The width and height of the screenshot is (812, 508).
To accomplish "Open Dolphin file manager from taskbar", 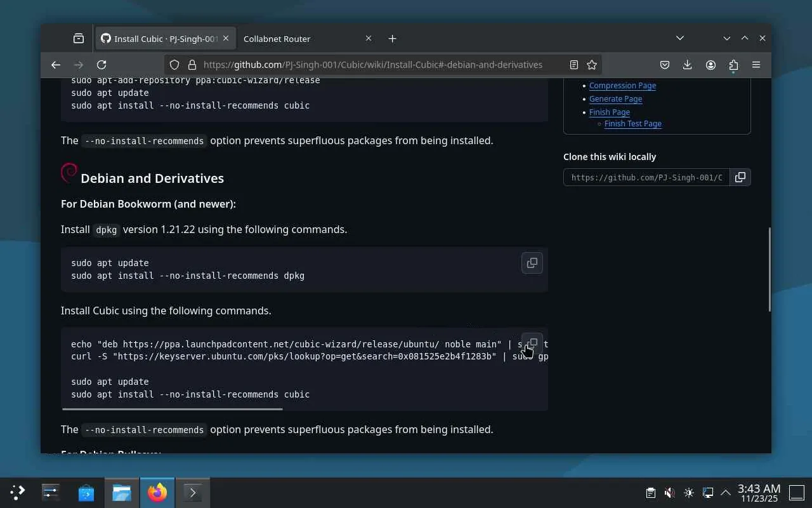I will click(x=122, y=492).
